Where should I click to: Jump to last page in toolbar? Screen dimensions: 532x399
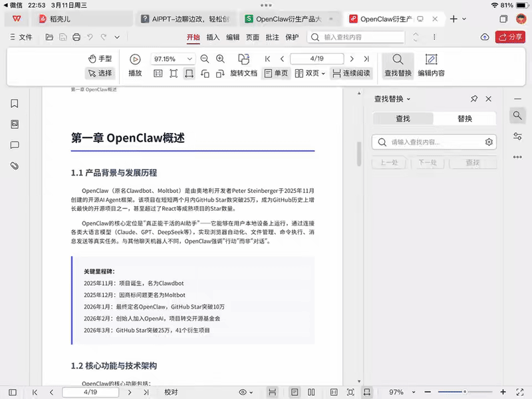click(x=366, y=59)
